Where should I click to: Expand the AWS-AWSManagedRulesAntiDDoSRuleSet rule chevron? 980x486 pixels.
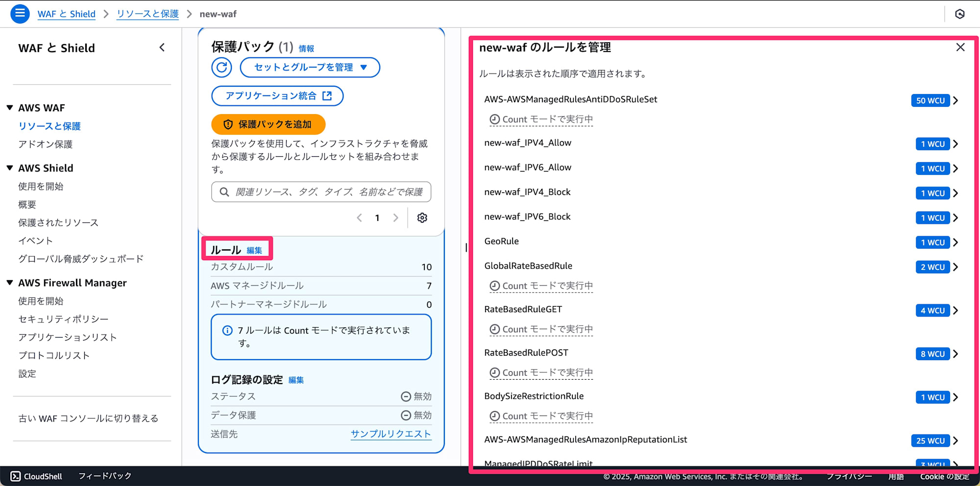tap(955, 100)
